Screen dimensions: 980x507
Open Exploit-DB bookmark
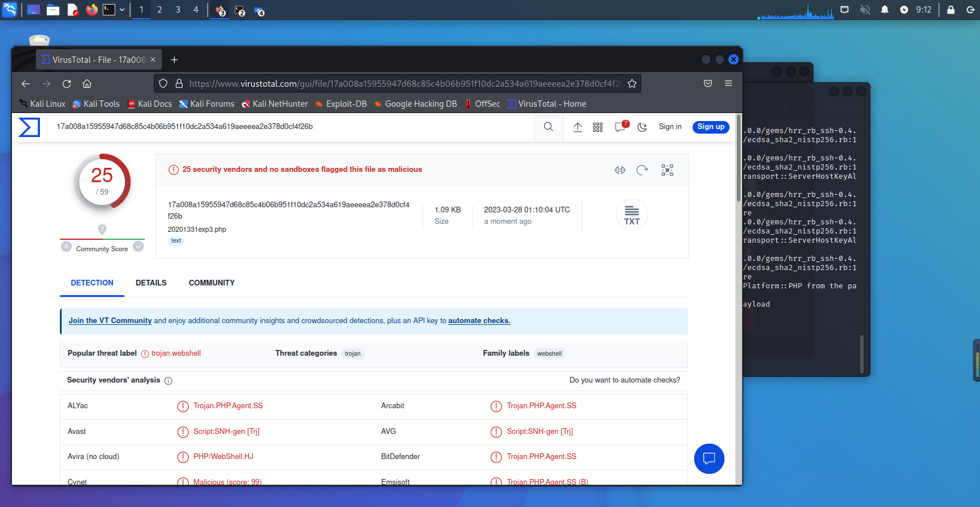click(x=341, y=104)
